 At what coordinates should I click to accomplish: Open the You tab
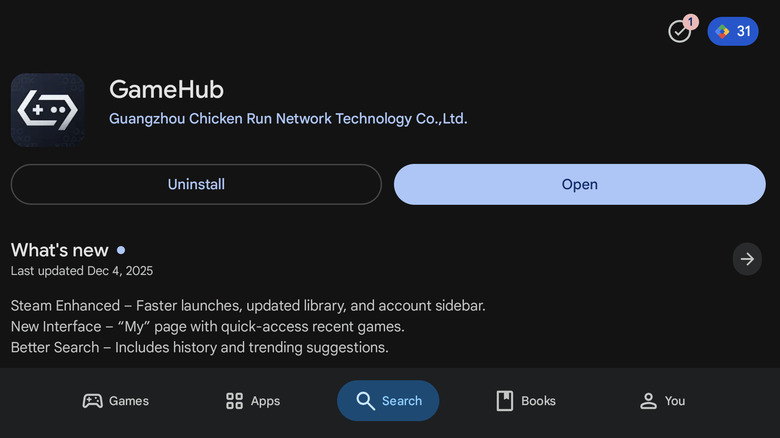pos(662,401)
